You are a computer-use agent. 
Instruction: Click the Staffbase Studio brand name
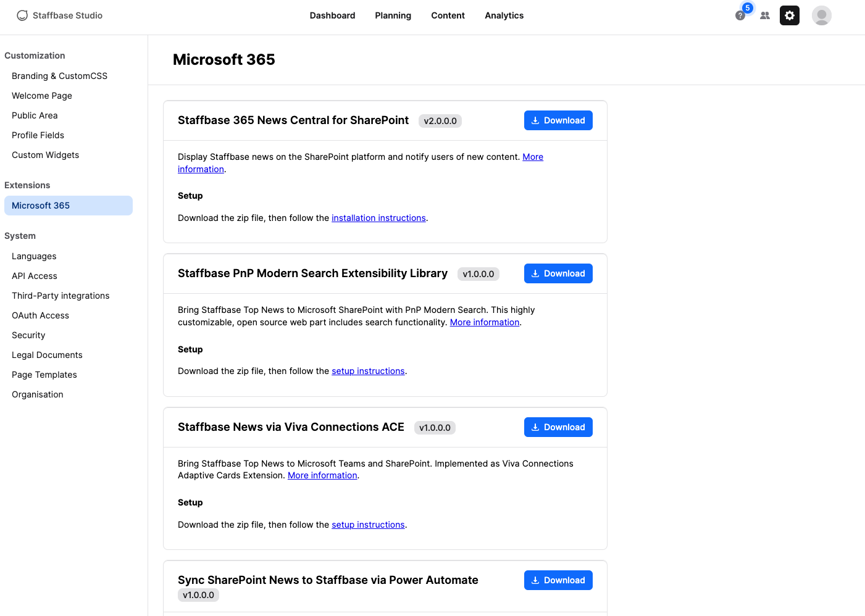pos(68,15)
